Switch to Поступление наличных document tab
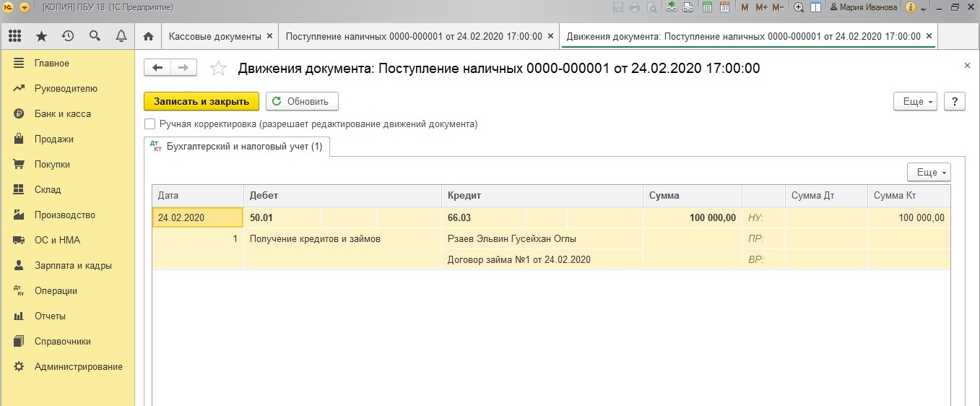Screen dimensions: 980x406 tap(414, 36)
